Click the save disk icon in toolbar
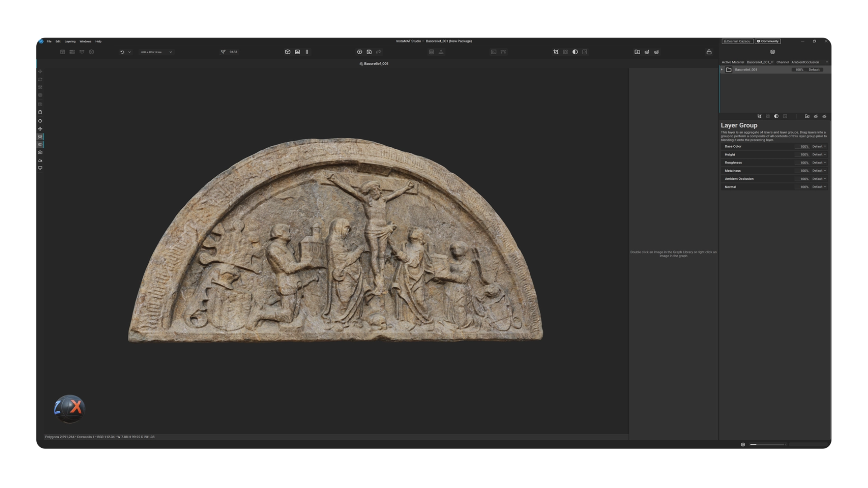 369,52
